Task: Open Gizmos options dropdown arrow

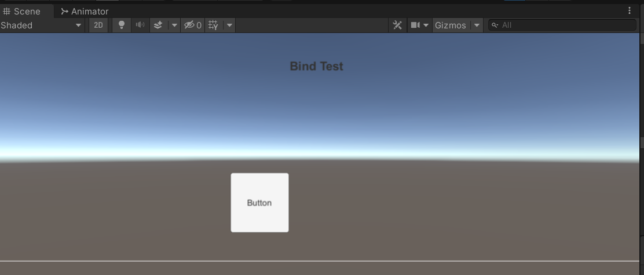Action: pyautogui.click(x=477, y=25)
